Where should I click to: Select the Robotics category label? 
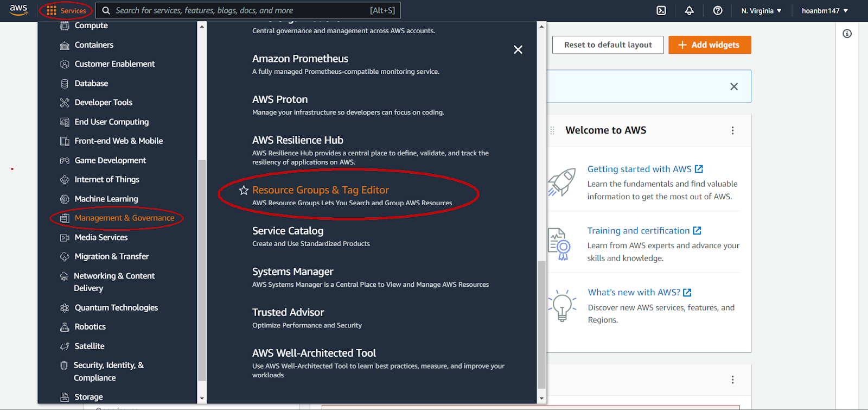coord(90,326)
